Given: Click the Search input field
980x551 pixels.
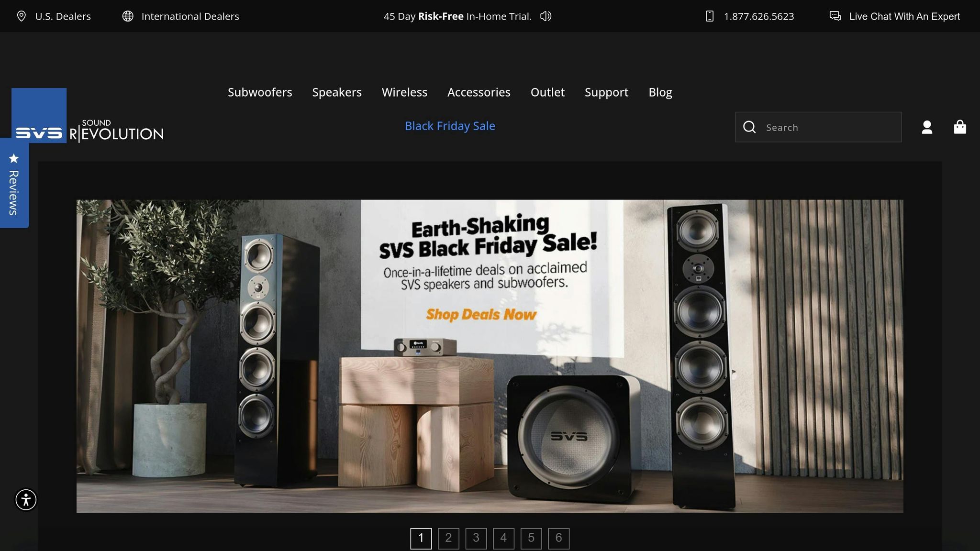Looking at the screenshot, I should pos(818,127).
